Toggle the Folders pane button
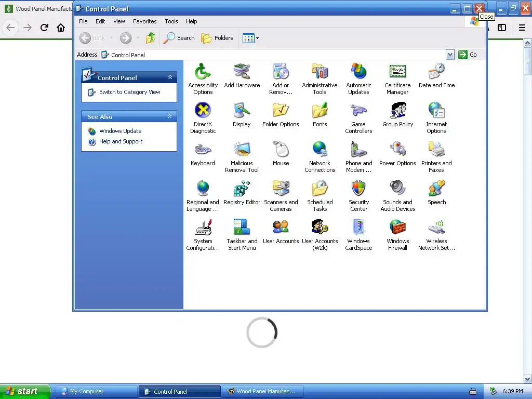The image size is (532, 399). [x=217, y=38]
